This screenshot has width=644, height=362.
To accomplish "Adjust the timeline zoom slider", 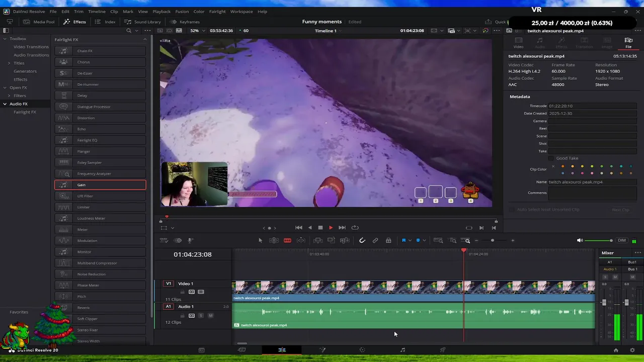I will pyautogui.click(x=493, y=240).
